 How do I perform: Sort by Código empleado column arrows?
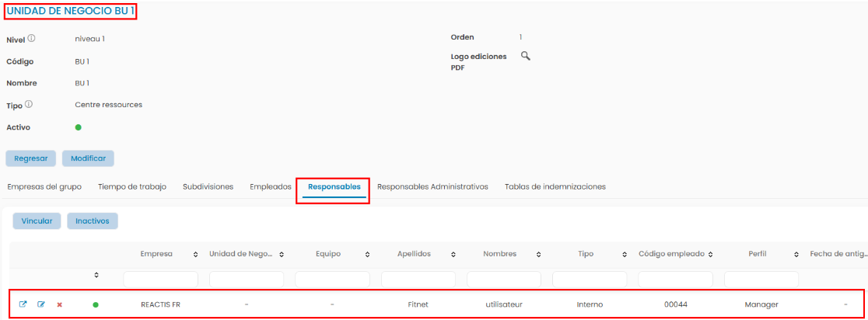[711, 255]
